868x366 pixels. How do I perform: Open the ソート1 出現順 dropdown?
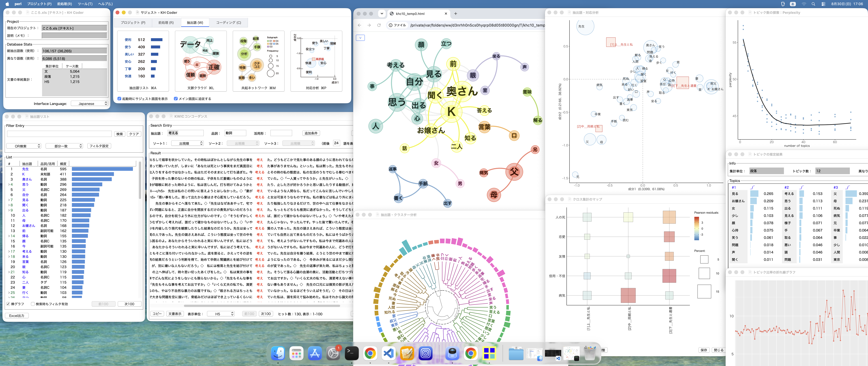(x=187, y=143)
